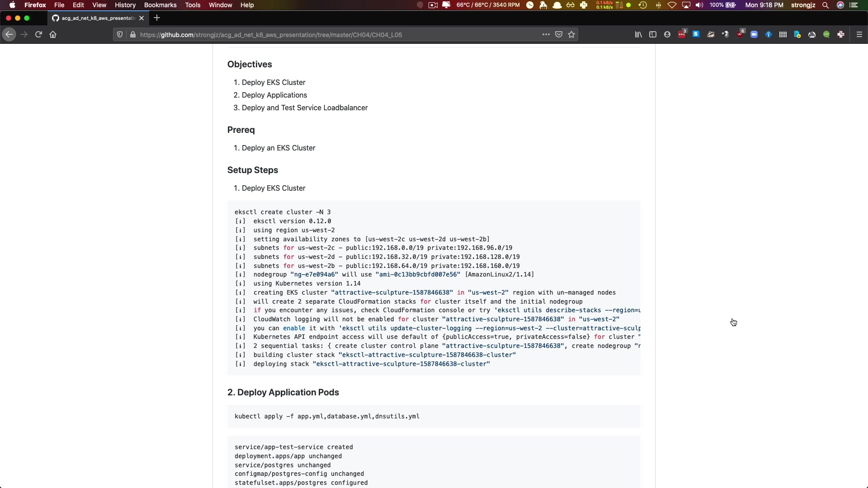
Task: Click the browser Back arrow button
Action: tap(9, 34)
